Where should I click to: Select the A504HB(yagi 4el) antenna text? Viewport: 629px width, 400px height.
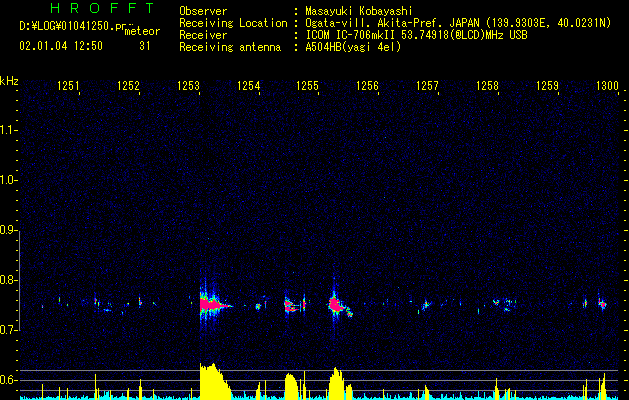tap(353, 47)
